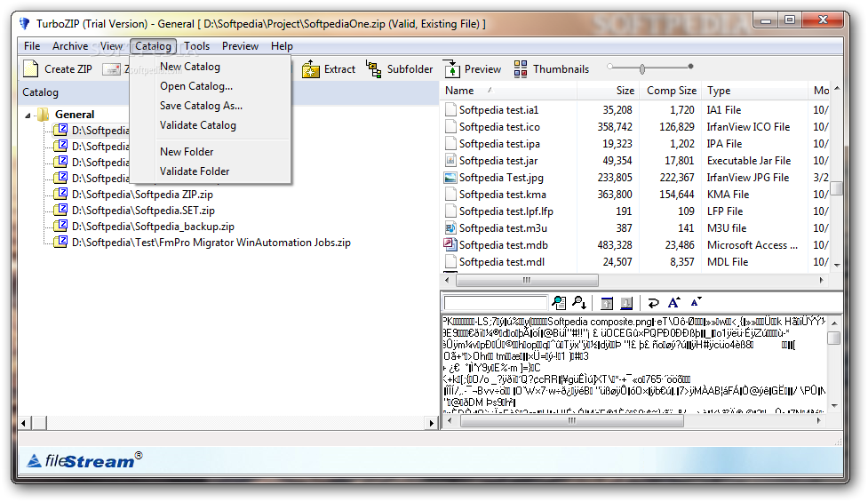
Task: Open the Tools menu
Action: coord(196,46)
